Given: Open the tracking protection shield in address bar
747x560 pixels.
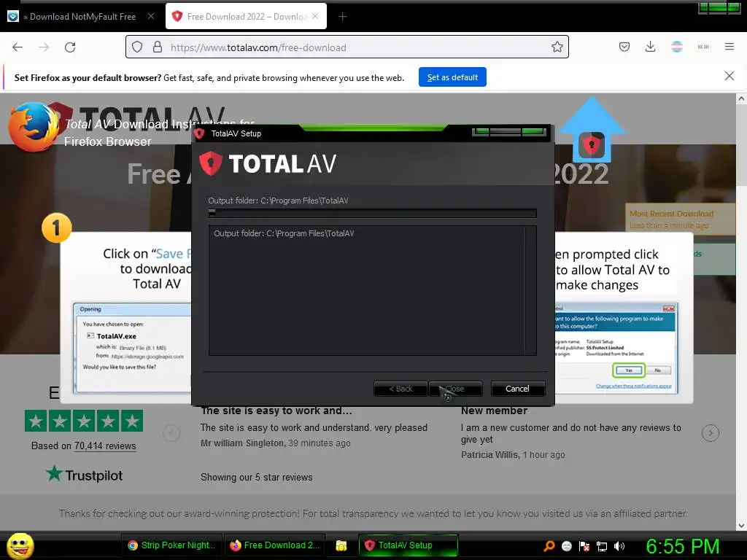Looking at the screenshot, I should (x=137, y=47).
